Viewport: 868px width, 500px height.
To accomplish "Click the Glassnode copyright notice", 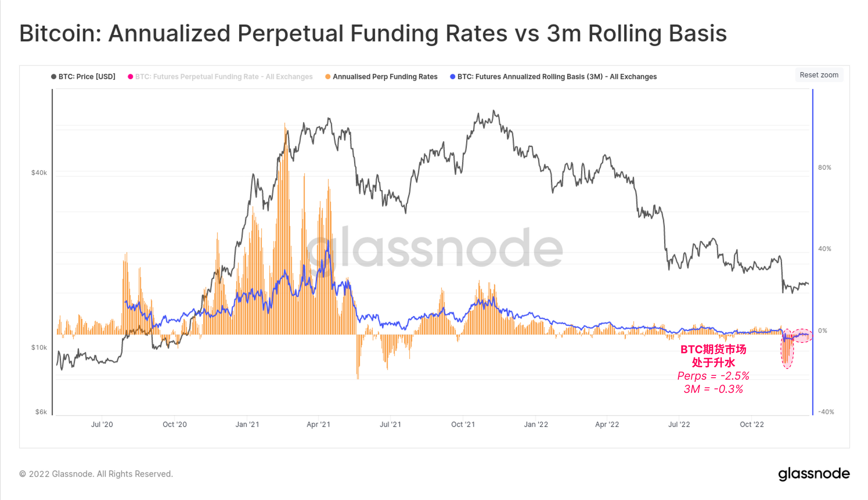I will (96, 474).
